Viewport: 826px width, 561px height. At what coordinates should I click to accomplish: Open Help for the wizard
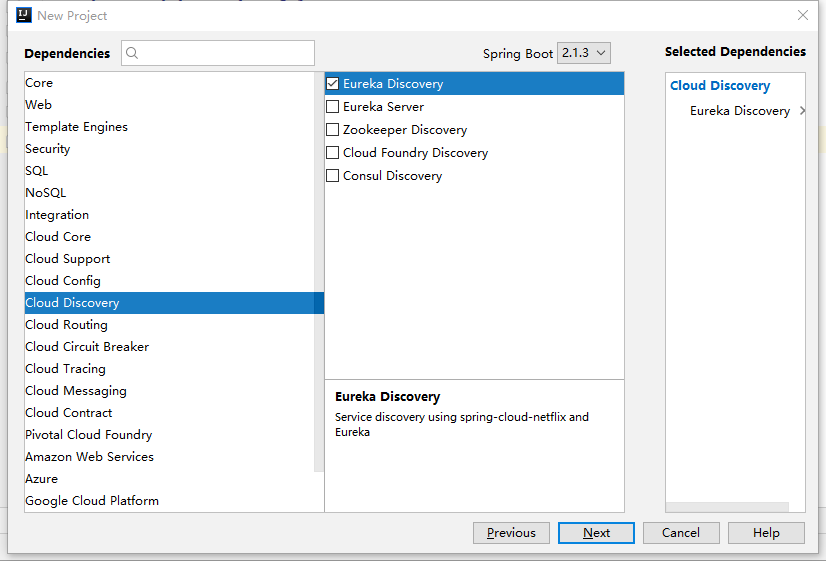[766, 533]
